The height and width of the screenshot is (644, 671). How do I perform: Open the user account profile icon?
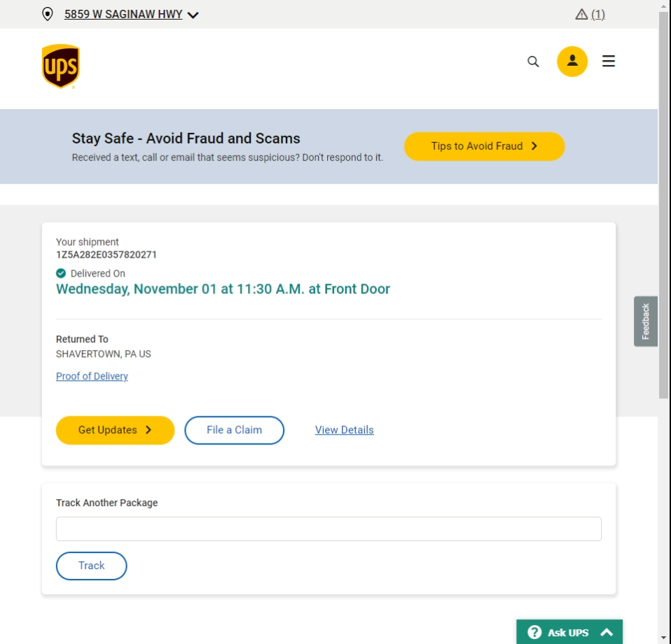click(572, 61)
